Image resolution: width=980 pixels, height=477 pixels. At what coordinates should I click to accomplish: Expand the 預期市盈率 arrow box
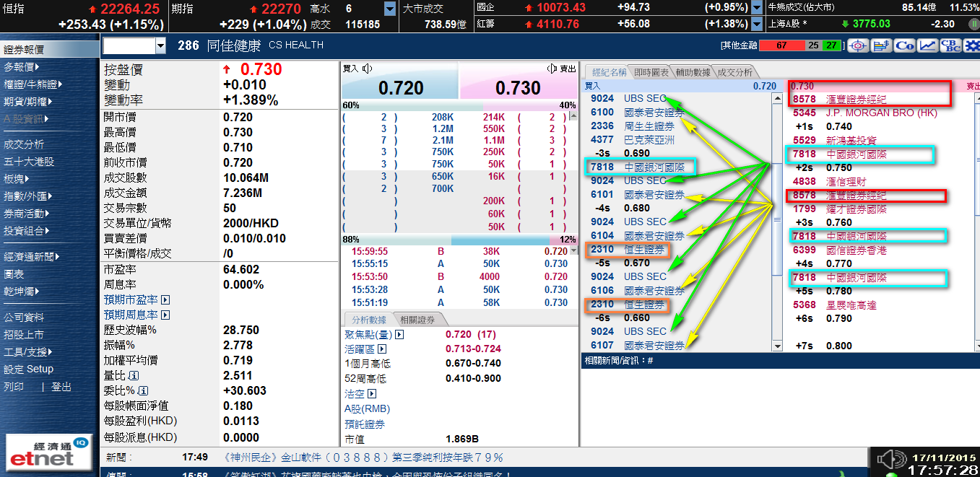click(165, 299)
